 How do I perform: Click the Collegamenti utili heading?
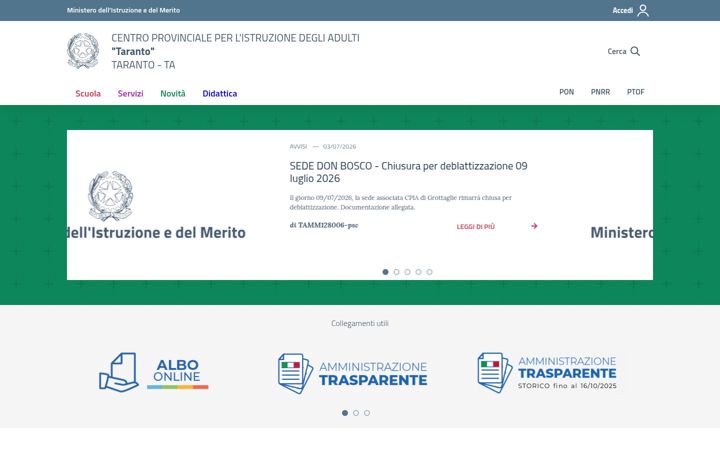pyautogui.click(x=360, y=323)
